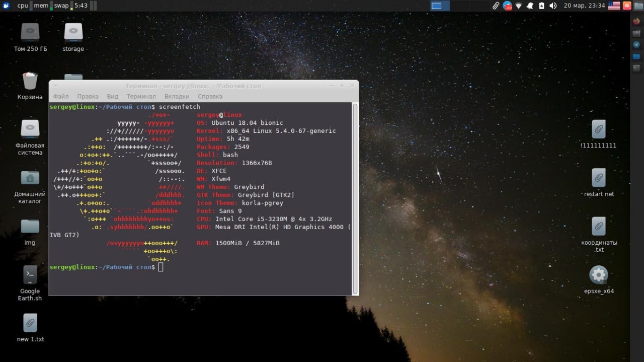The image size is (644, 362).
Task: Open the Правка menu in terminal
Action: [88, 96]
